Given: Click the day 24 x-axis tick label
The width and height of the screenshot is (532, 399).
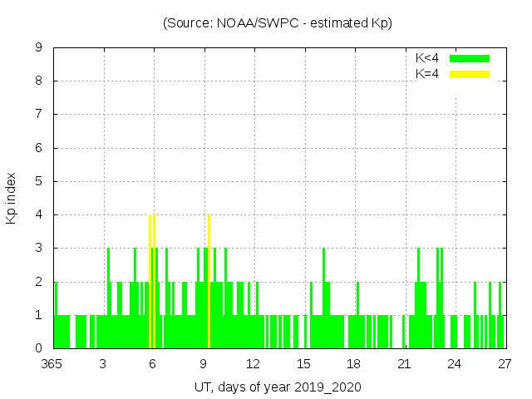Looking at the screenshot, I should coord(454,364).
